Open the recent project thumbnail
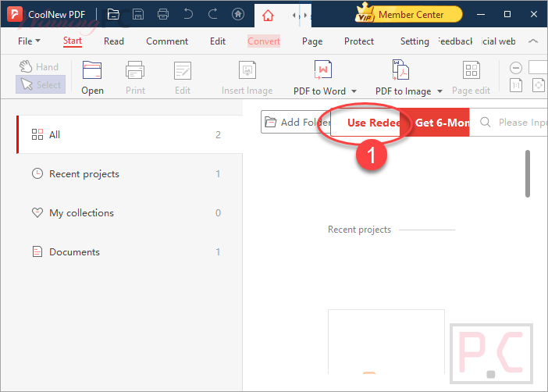Screen dimensions: 548x392 tap(386, 342)
